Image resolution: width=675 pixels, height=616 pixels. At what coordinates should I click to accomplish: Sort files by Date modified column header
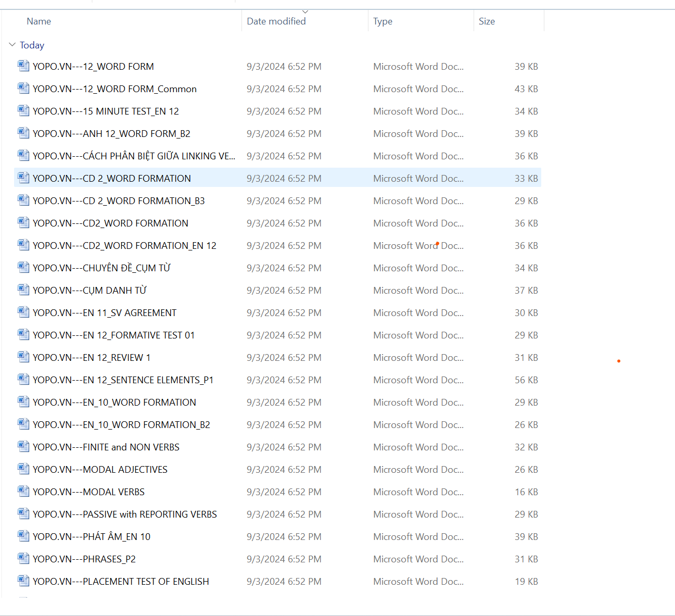pyautogui.click(x=276, y=21)
